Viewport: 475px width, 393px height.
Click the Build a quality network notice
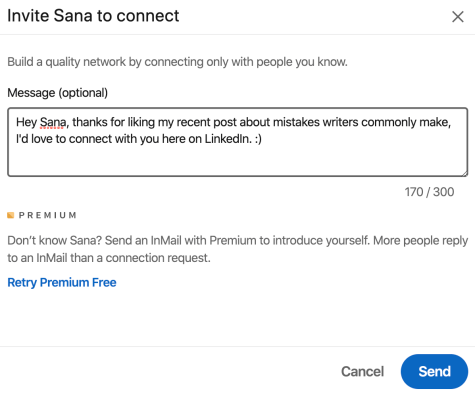point(177,62)
